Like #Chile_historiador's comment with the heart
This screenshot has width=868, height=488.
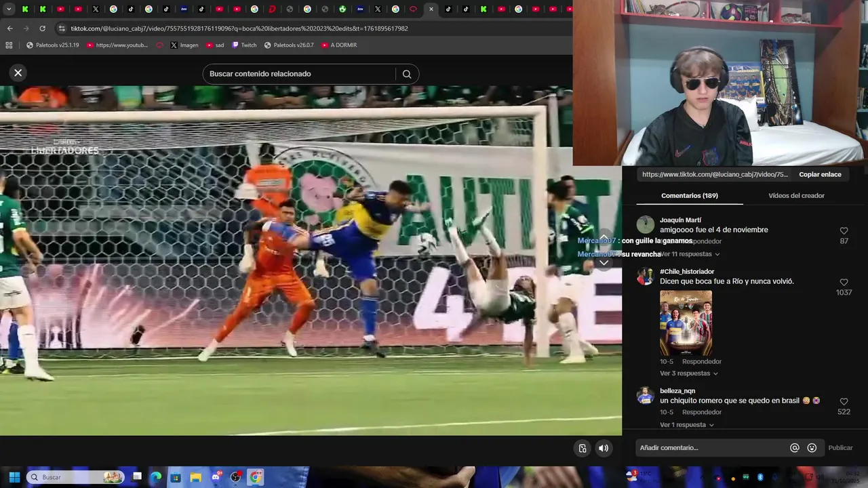tap(844, 282)
